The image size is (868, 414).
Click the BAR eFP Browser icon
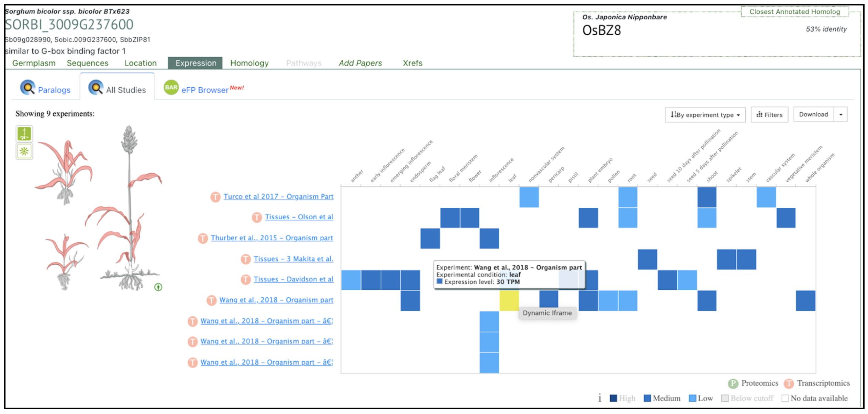(x=171, y=88)
